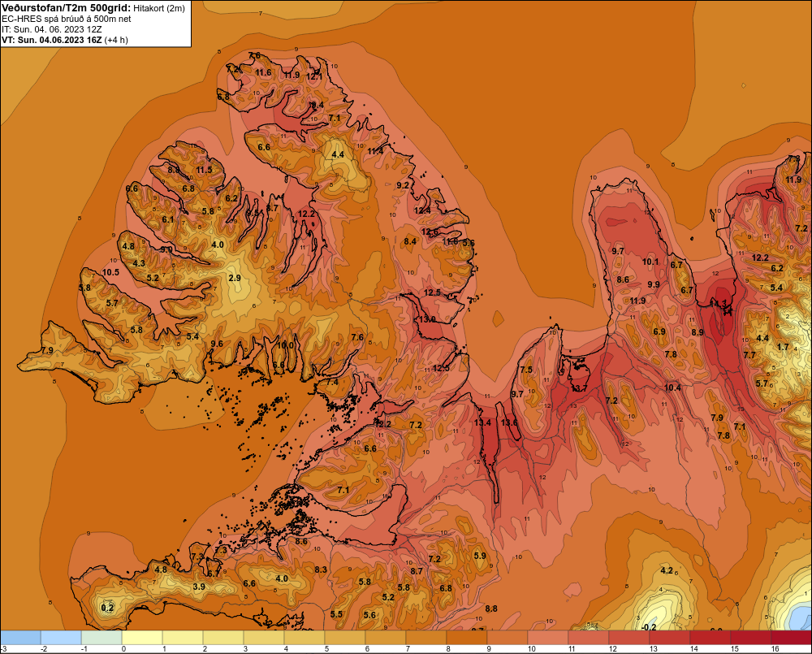This screenshot has height=654, width=812.
Task: Click the '0' legend scale label
Action: 123,649
